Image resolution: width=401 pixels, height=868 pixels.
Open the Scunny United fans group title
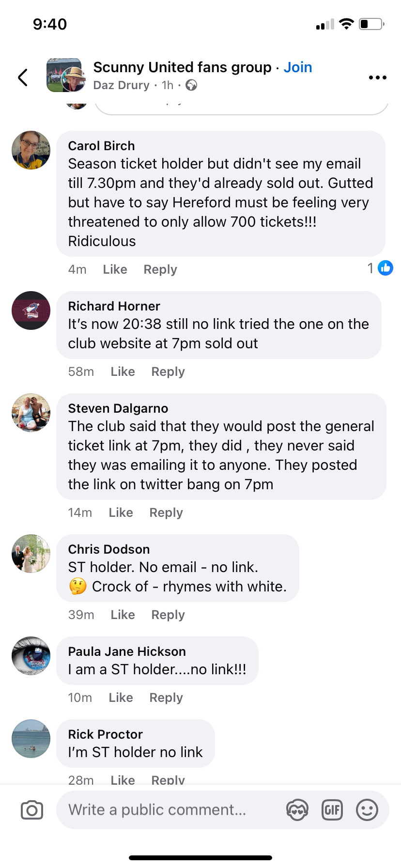coord(182,67)
